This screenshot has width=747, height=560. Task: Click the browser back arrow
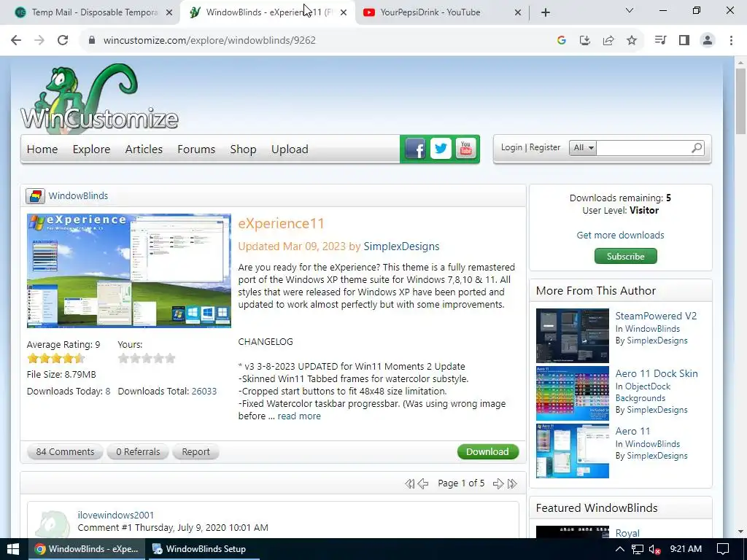coord(16,40)
